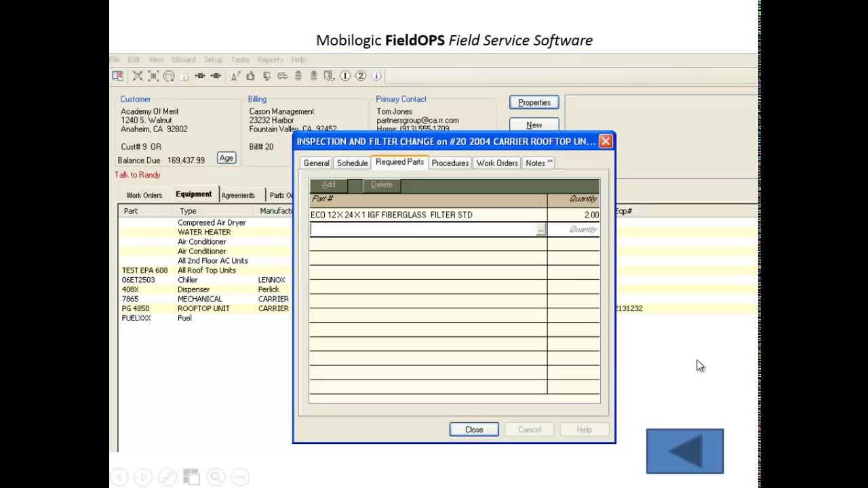
Task: Click the Quantity column header in dialog
Action: 574,199
